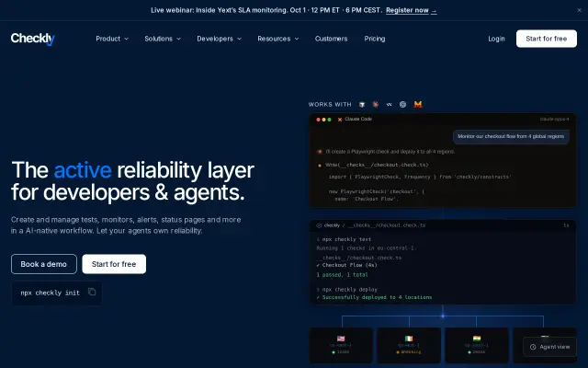Screen dimensions: 588x368
Task: Click the Register now webinar link
Action: pyautogui.click(x=407, y=10)
